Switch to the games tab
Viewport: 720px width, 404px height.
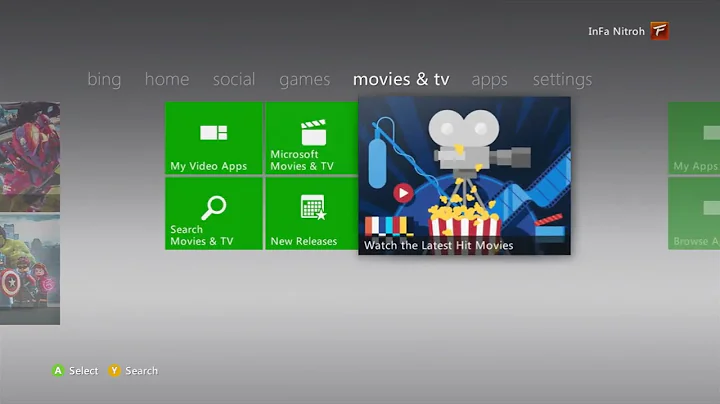pyautogui.click(x=304, y=80)
